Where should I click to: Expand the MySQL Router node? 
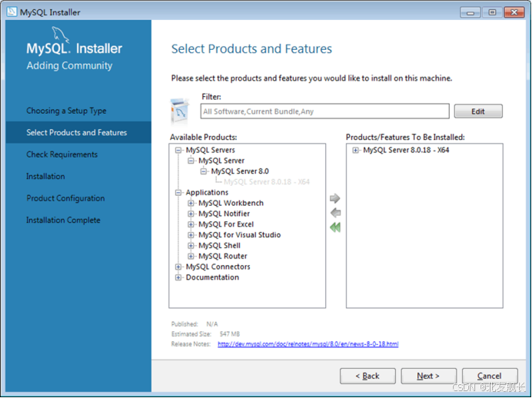(191, 257)
